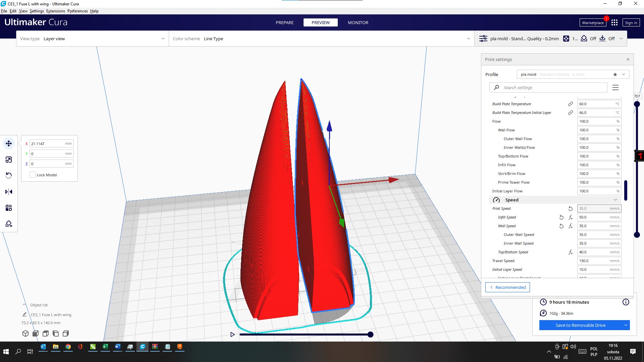The height and width of the screenshot is (362, 644).
Task: Open the Support Blocker tool
Action: [x=9, y=224]
